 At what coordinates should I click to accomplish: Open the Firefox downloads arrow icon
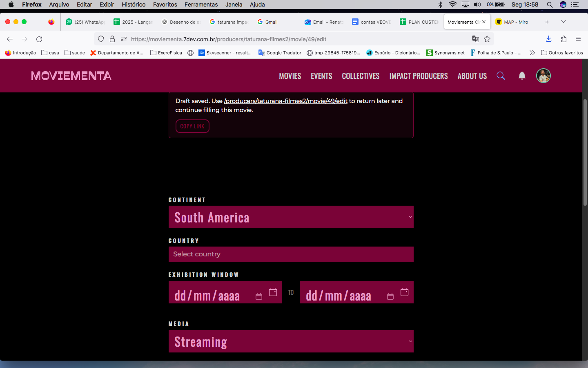(548, 39)
